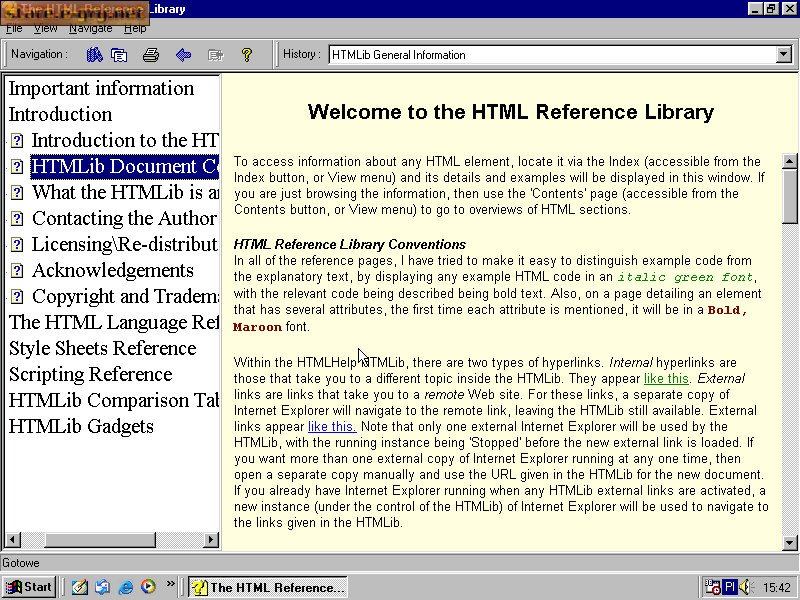800x600 pixels.
Task: Open the volume speaker tray icon
Action: coord(745,587)
